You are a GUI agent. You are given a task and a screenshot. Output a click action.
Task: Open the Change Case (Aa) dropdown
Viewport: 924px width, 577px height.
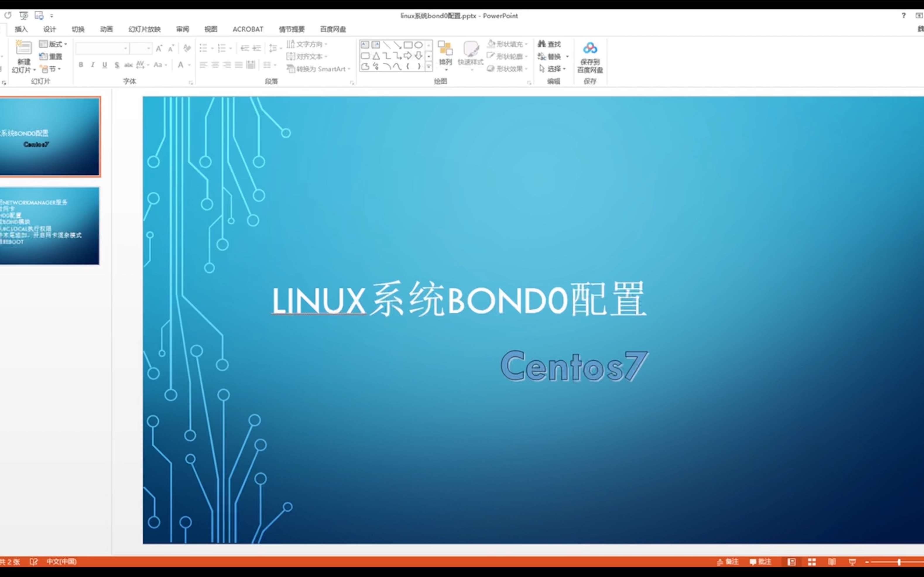tap(160, 65)
